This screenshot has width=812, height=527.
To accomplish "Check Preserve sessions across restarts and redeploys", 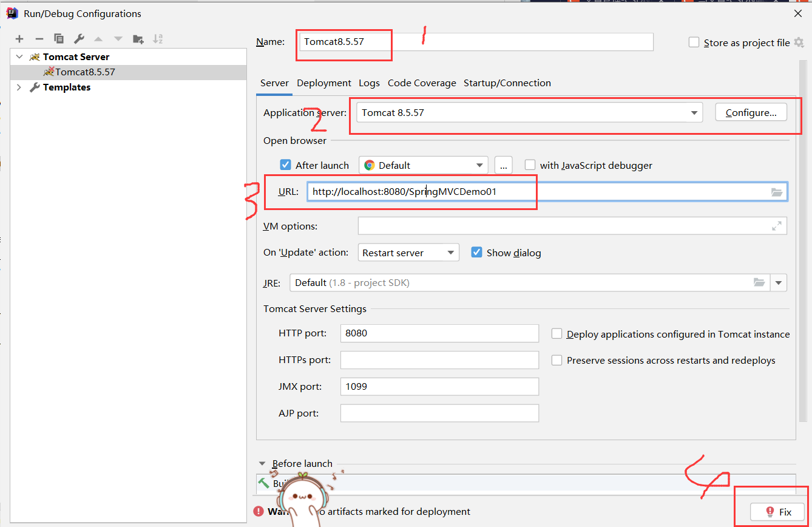I will (557, 360).
